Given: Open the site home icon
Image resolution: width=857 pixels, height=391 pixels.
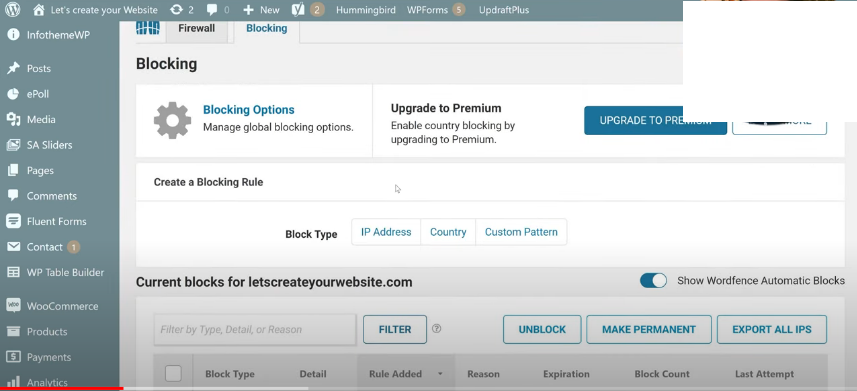Looking at the screenshot, I should pyautogui.click(x=38, y=10).
